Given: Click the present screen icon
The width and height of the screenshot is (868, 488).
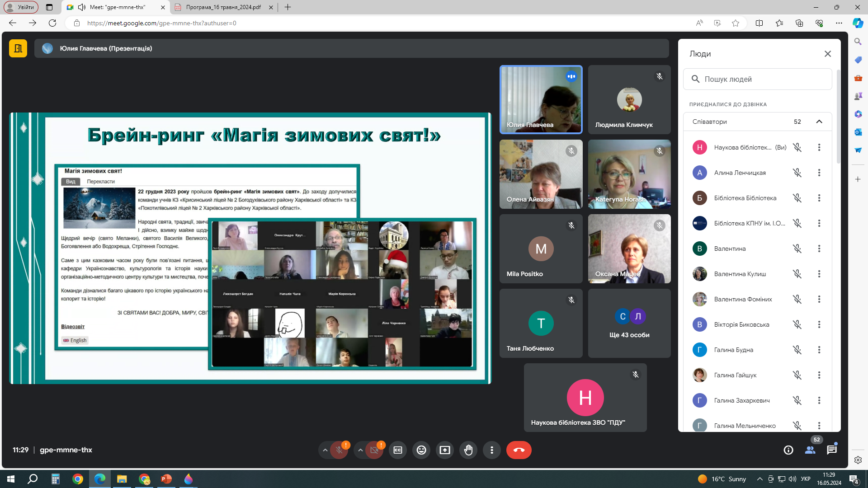Looking at the screenshot, I should point(445,450).
